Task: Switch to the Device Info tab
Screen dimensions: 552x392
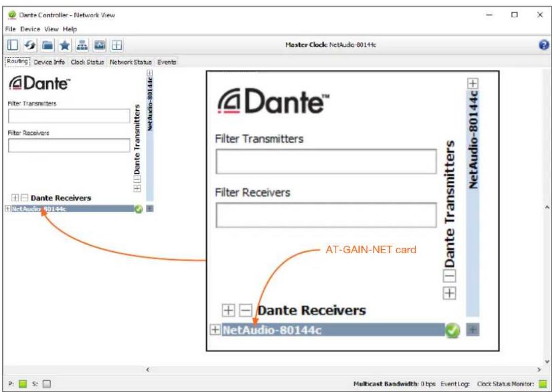Action: [x=49, y=62]
